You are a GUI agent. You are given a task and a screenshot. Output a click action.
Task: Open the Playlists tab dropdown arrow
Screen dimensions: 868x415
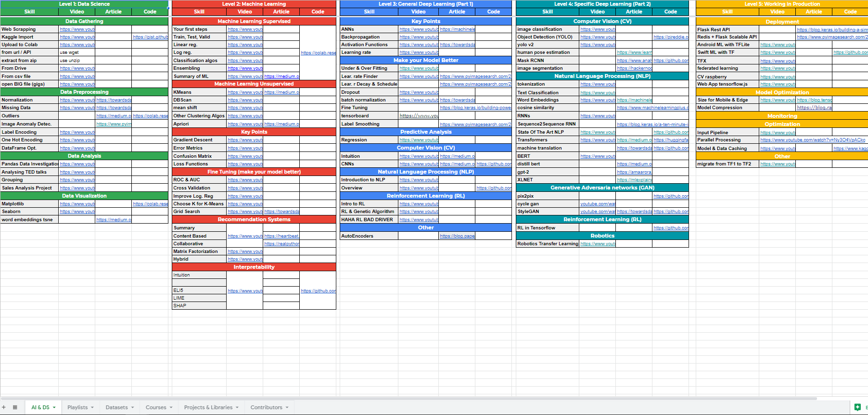click(x=92, y=407)
